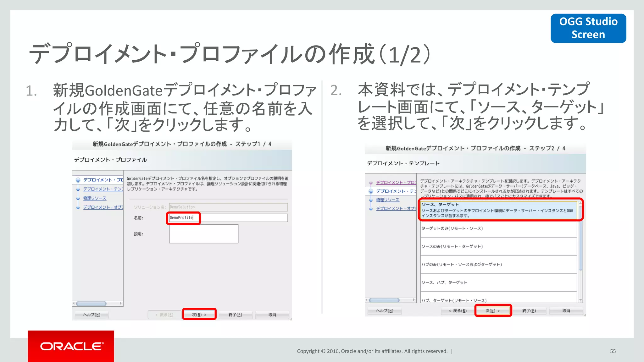Select ソースのみ(リモート・ターゲット) template
This screenshot has width=644, height=362.
[499, 246]
